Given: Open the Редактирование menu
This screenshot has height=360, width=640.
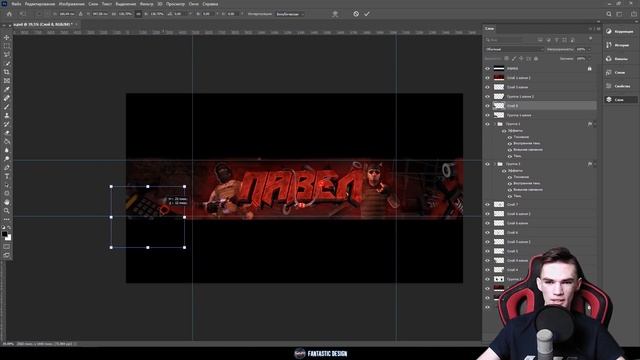Looking at the screenshot, I should [40, 4].
